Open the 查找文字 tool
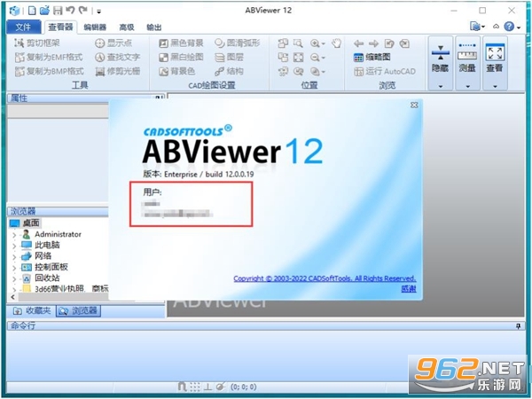This screenshot has height=399, width=532. point(117,58)
